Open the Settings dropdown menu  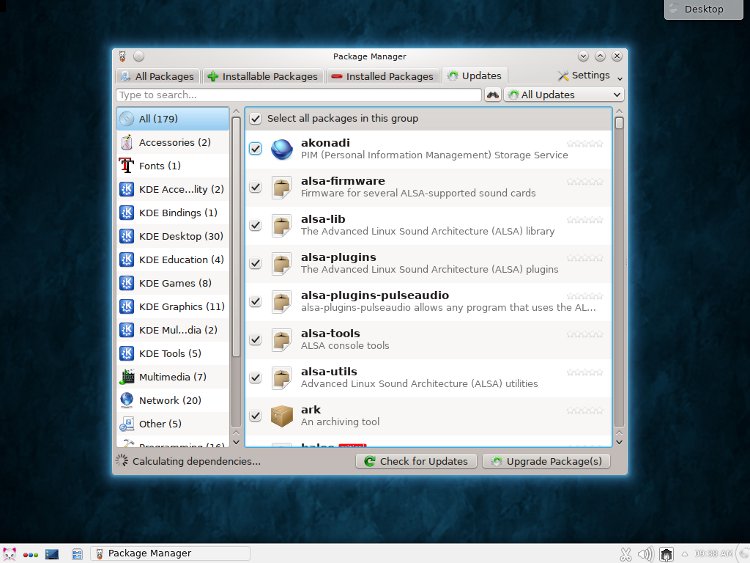click(x=584, y=76)
